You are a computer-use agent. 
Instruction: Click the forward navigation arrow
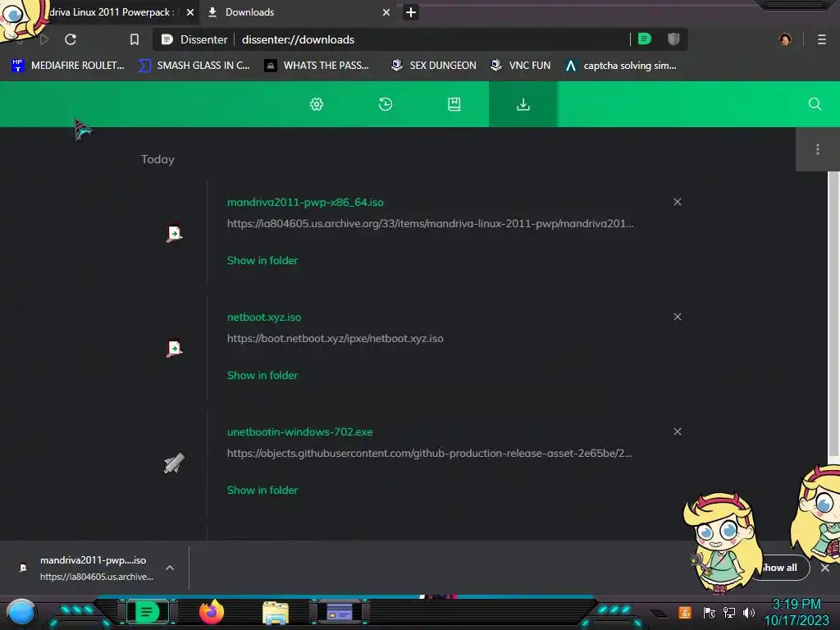44,39
